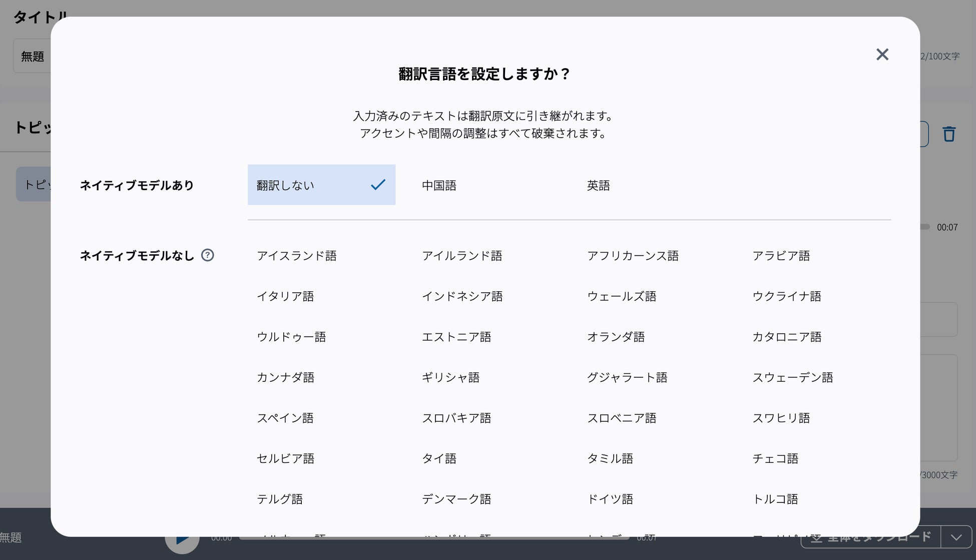Select アイスランド語 from the list
Image resolution: width=976 pixels, height=560 pixels.
[x=296, y=256]
